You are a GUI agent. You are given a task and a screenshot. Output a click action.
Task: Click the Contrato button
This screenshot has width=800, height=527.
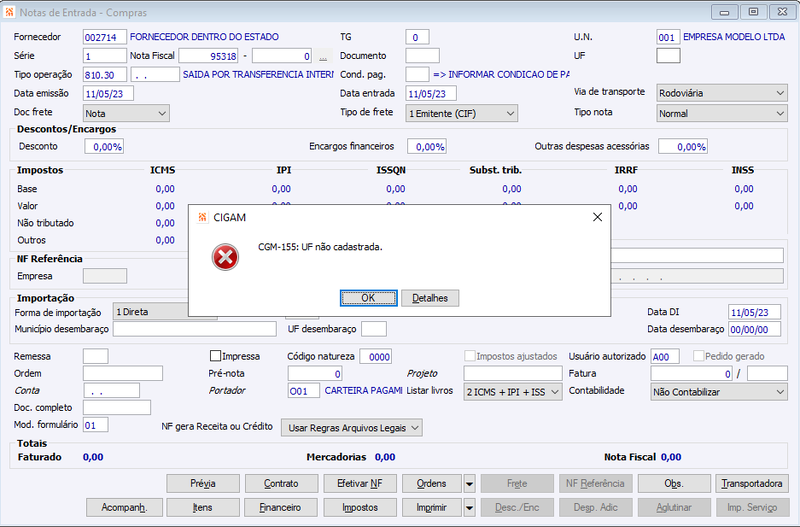(282, 484)
